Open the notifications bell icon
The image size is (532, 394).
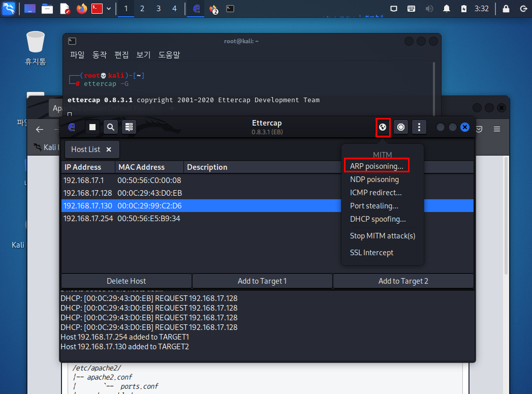click(x=447, y=9)
